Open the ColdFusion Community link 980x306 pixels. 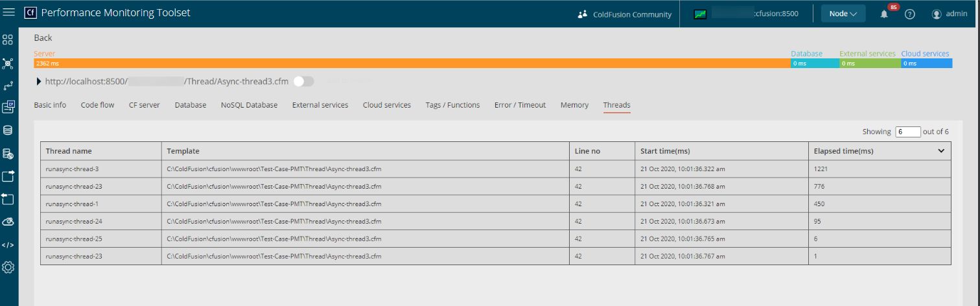click(x=632, y=14)
